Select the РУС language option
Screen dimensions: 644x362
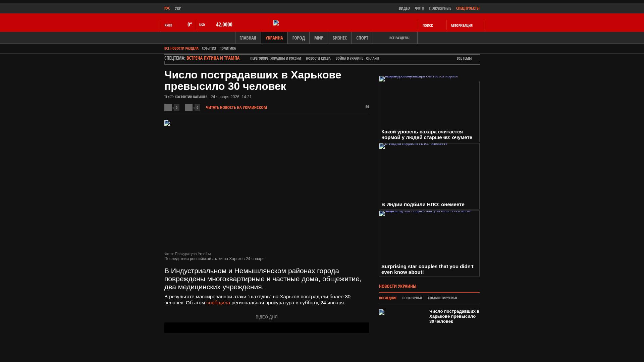point(167,8)
